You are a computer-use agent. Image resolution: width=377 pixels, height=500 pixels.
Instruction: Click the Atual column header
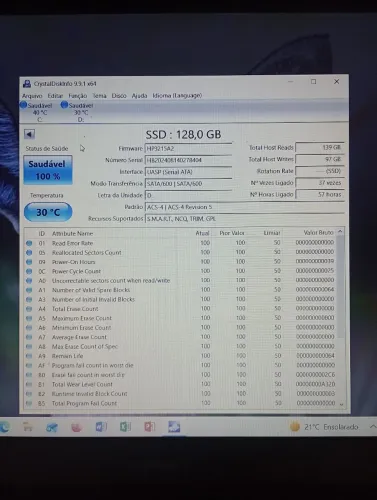click(x=202, y=233)
